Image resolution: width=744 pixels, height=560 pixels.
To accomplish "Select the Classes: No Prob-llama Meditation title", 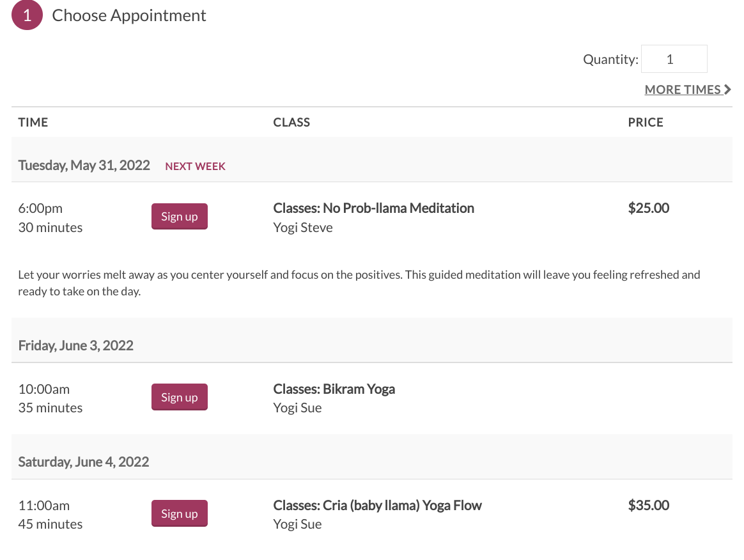I will click(x=373, y=208).
